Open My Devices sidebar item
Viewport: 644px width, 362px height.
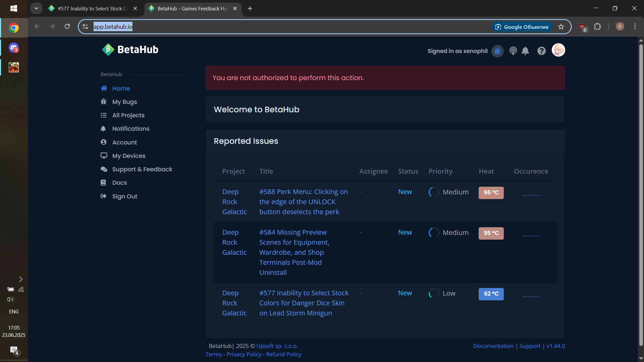click(x=128, y=156)
